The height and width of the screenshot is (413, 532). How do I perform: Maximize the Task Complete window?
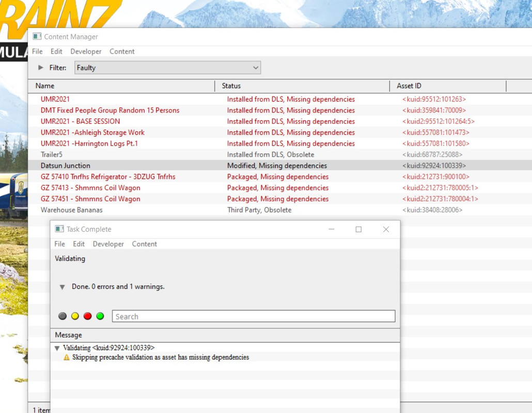pyautogui.click(x=358, y=229)
